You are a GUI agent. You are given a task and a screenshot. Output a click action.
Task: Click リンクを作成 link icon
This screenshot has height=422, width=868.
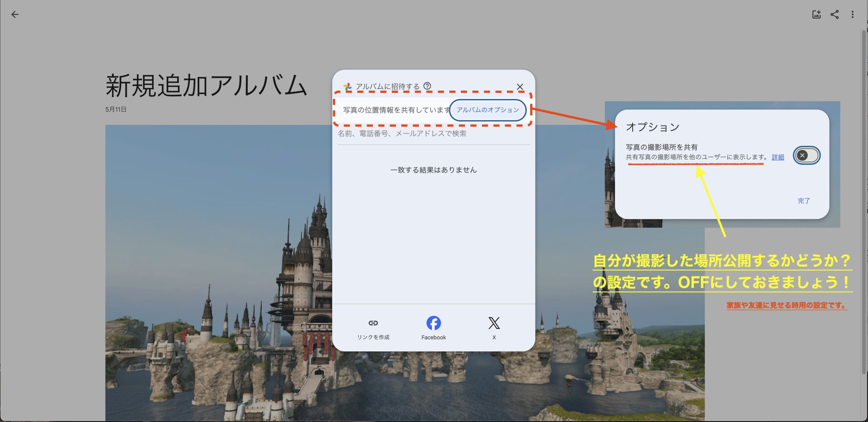[x=373, y=328]
